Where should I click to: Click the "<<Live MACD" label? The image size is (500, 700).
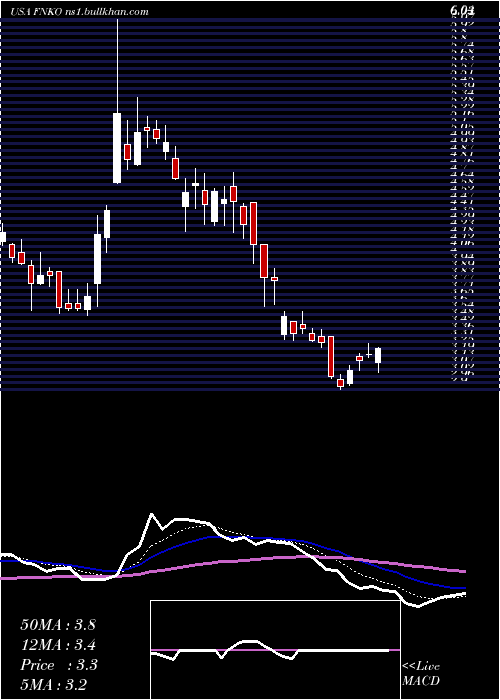(421, 674)
